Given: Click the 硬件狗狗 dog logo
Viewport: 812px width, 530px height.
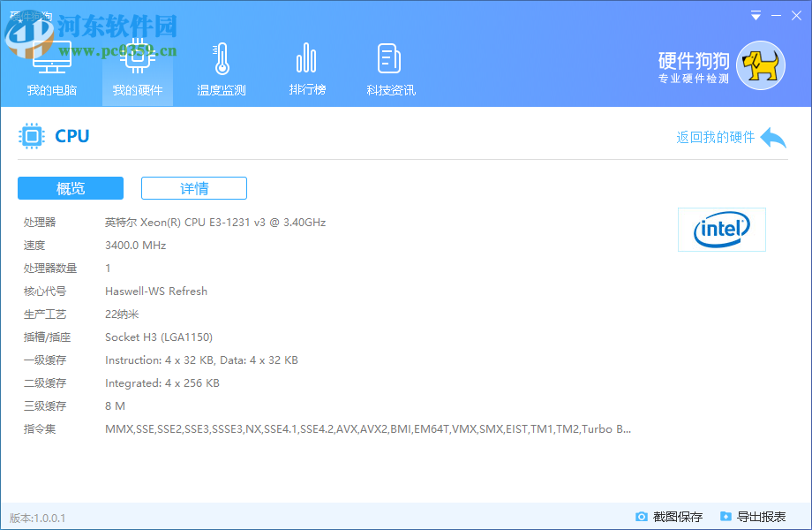Looking at the screenshot, I should pyautogui.click(x=757, y=64).
